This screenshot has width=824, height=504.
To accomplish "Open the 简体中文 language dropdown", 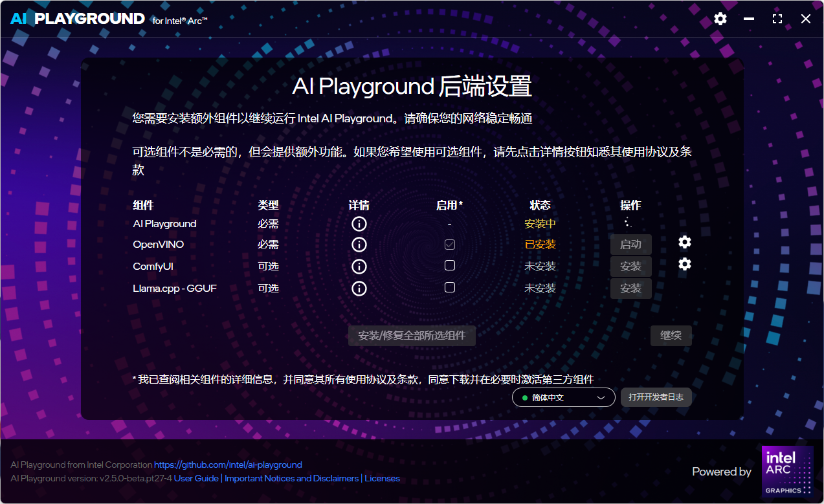I will 563,397.
